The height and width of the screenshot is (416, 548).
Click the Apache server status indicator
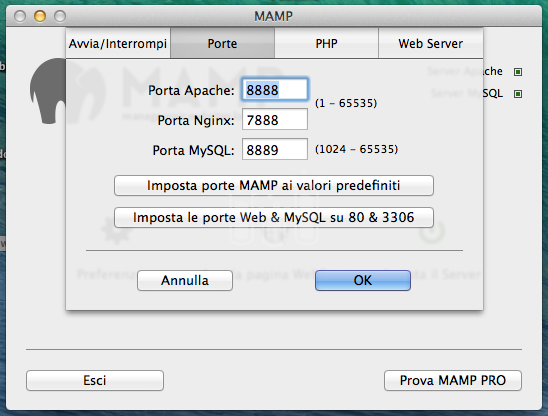[x=518, y=72]
